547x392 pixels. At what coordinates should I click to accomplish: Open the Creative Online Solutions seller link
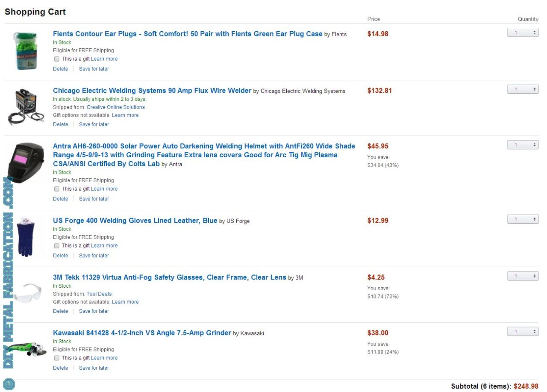(x=116, y=107)
